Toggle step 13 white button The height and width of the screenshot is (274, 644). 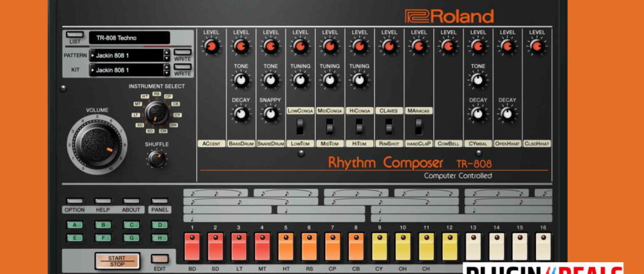click(x=473, y=246)
